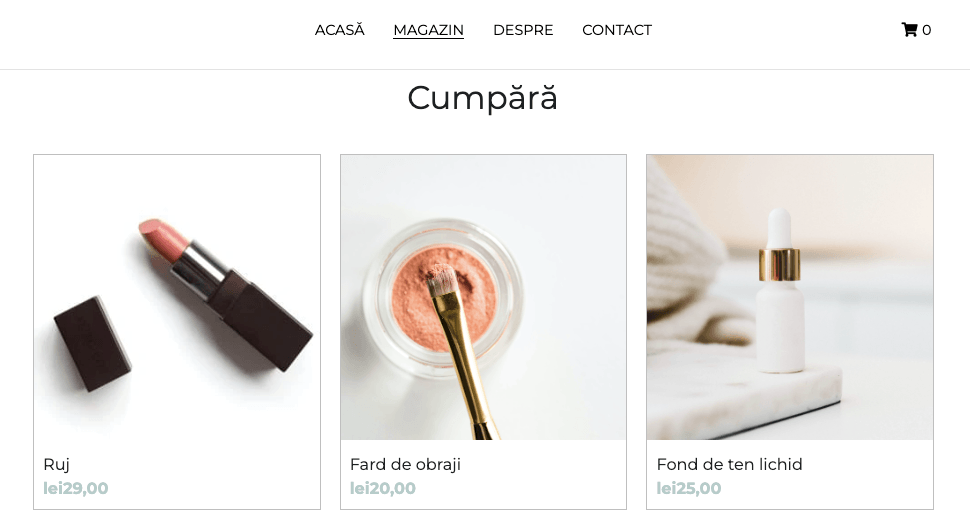Click the lei20,00 price label
The width and height of the screenshot is (970, 521).
382,488
